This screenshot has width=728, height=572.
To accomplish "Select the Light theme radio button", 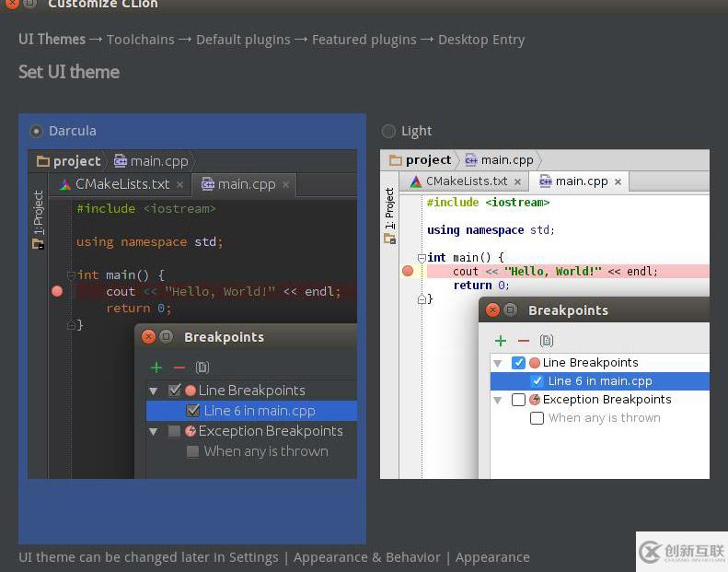I will pyautogui.click(x=388, y=132).
